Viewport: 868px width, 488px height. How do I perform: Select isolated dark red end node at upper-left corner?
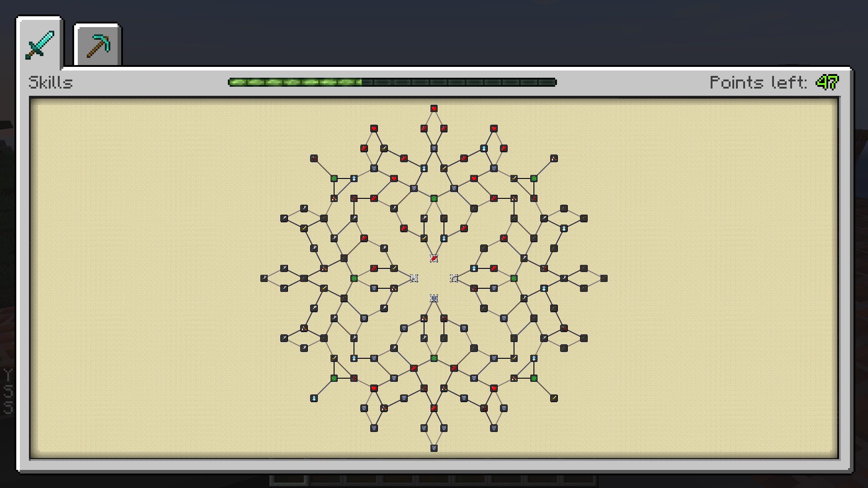[x=314, y=159]
